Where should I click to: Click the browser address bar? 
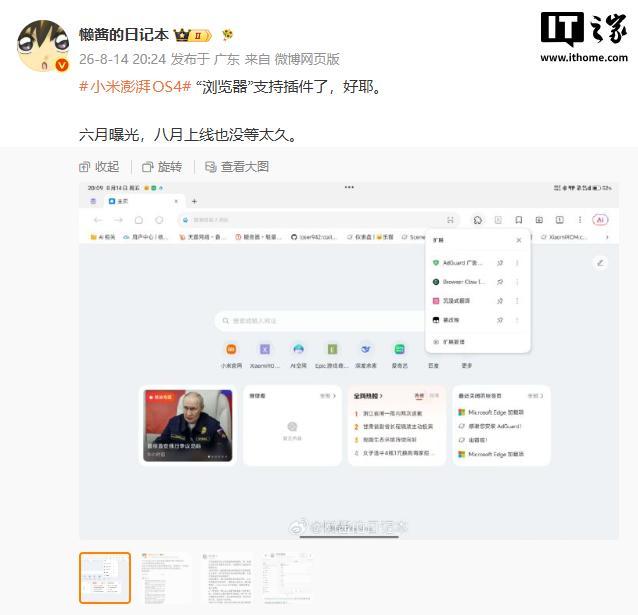317,220
